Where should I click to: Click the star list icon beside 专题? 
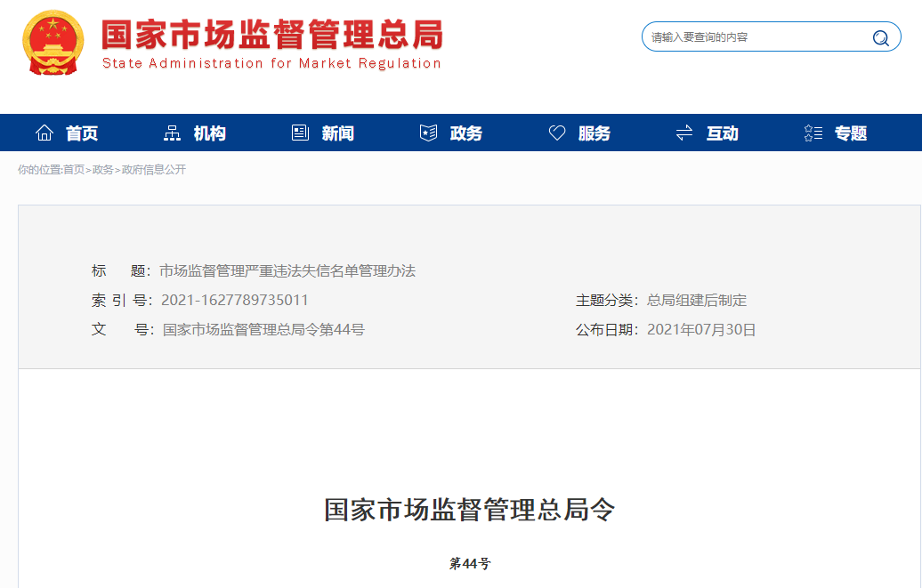point(813,133)
